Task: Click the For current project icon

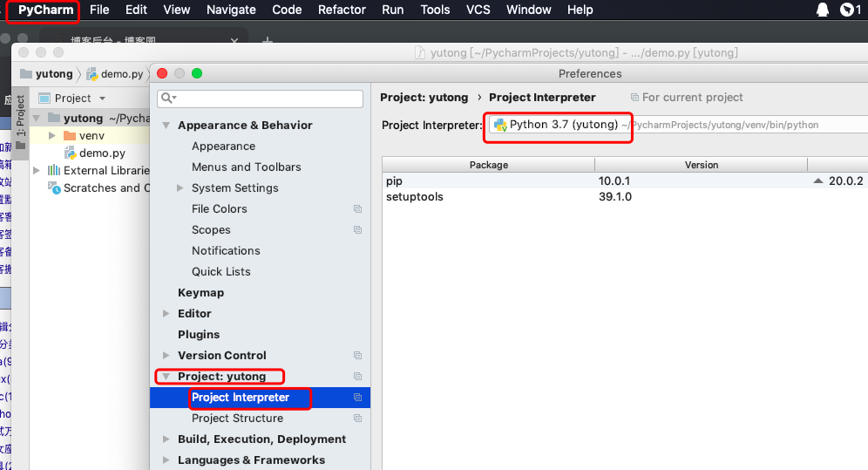Action: point(634,98)
